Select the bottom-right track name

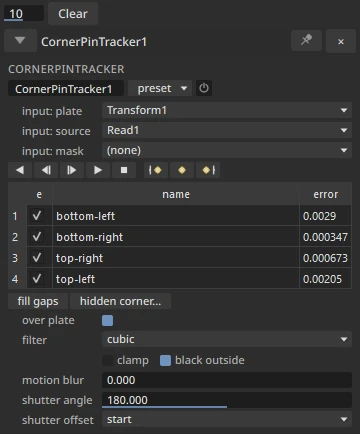(x=176, y=237)
